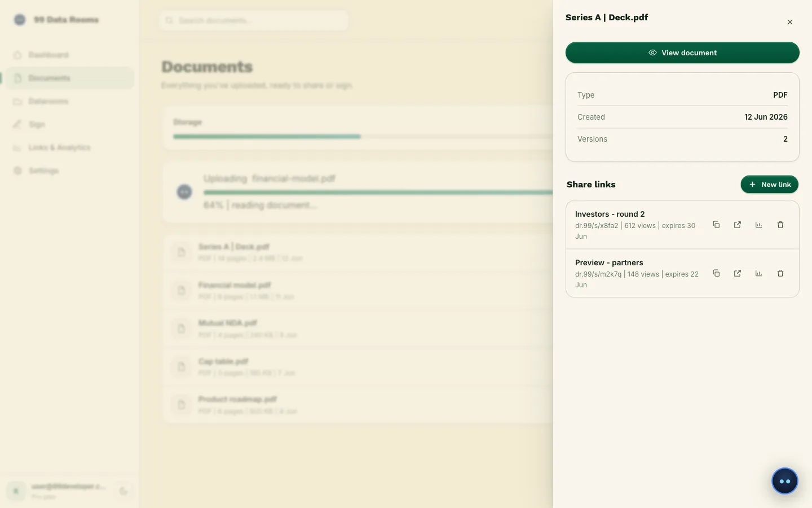
Task: Click the Search documents field
Action: [x=253, y=20]
